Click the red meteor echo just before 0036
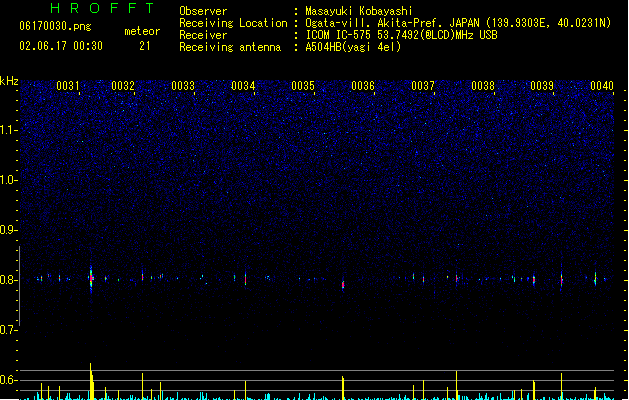 click(343, 285)
